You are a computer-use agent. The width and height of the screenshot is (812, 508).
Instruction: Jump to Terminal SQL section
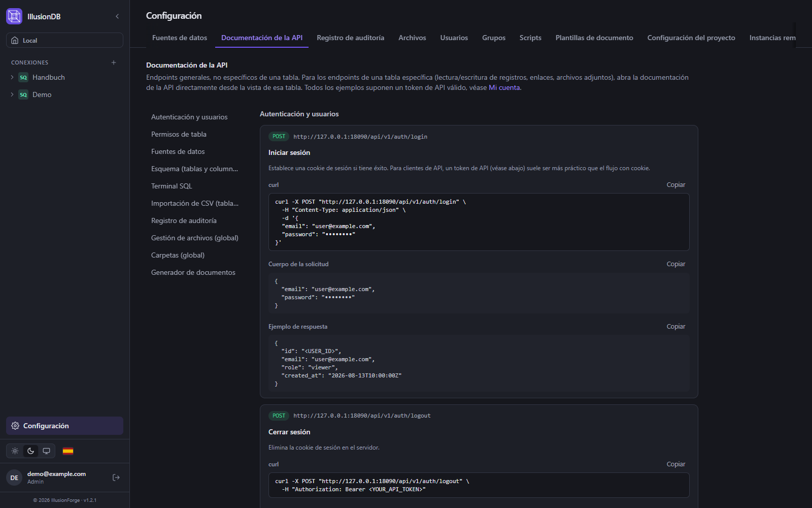click(195, 186)
